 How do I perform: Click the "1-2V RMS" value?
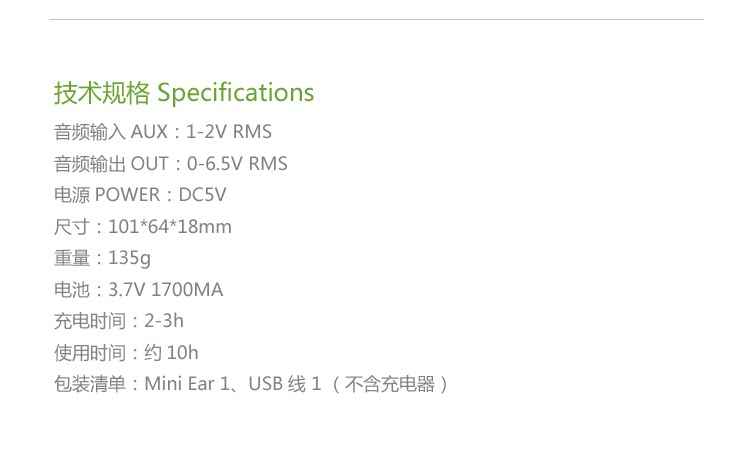click(x=229, y=132)
